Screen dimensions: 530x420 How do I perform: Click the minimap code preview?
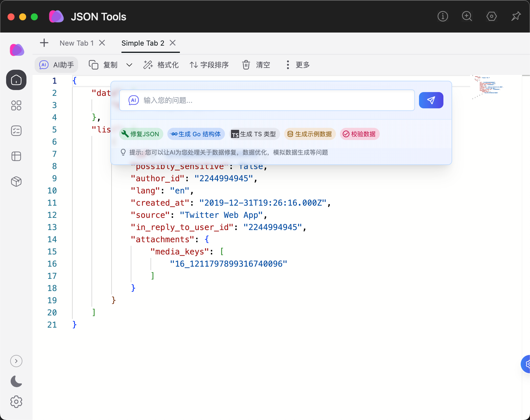[488, 87]
